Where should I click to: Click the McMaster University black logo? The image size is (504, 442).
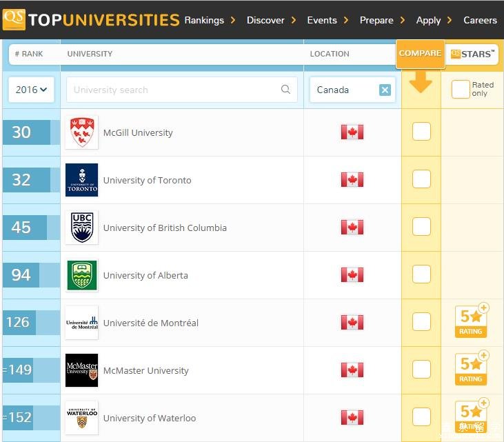(81, 370)
